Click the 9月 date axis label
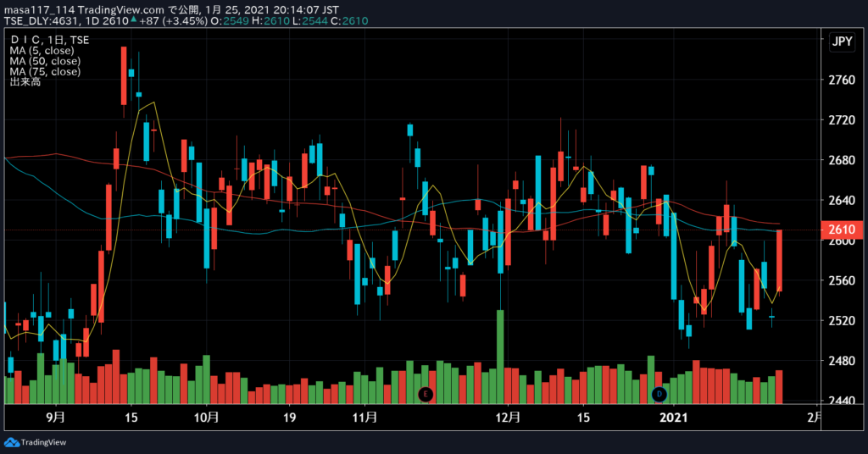This screenshot has width=868, height=454. point(55,417)
